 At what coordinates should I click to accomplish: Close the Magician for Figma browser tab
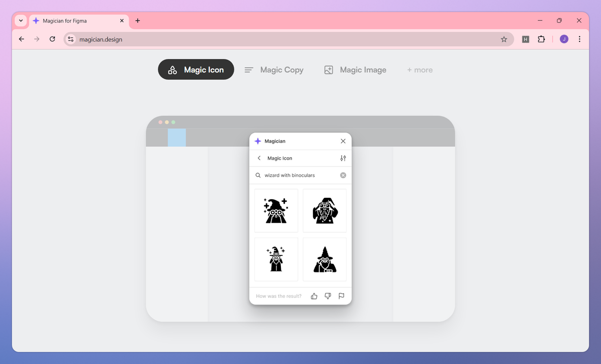tap(122, 21)
